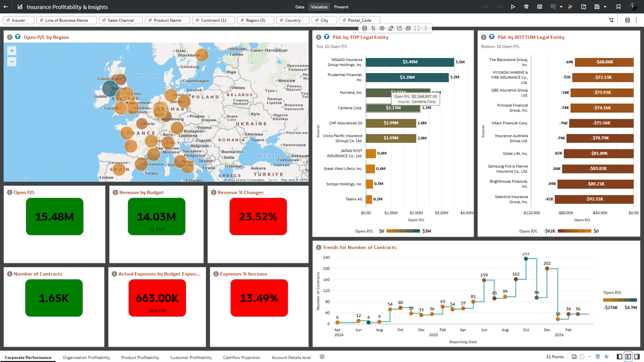644x362 pixels.
Task: Switch to the Product Profitability canvas tab
Action: click(140, 357)
